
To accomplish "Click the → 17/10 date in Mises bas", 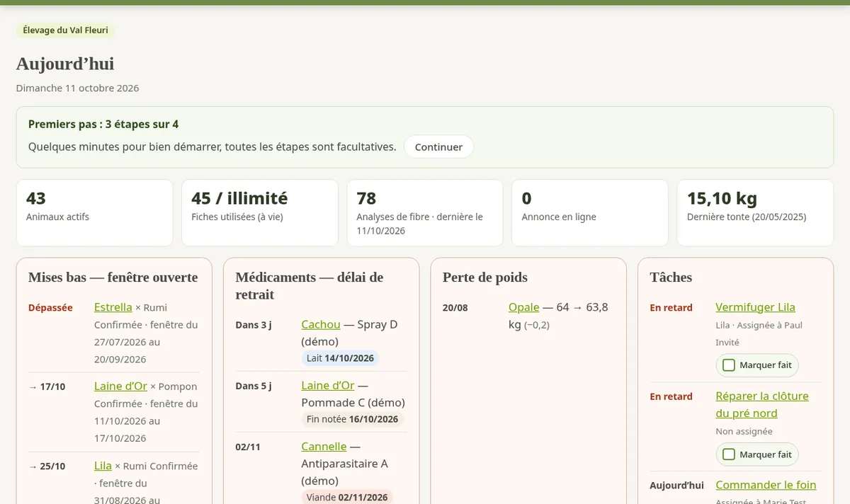I will [47, 386].
